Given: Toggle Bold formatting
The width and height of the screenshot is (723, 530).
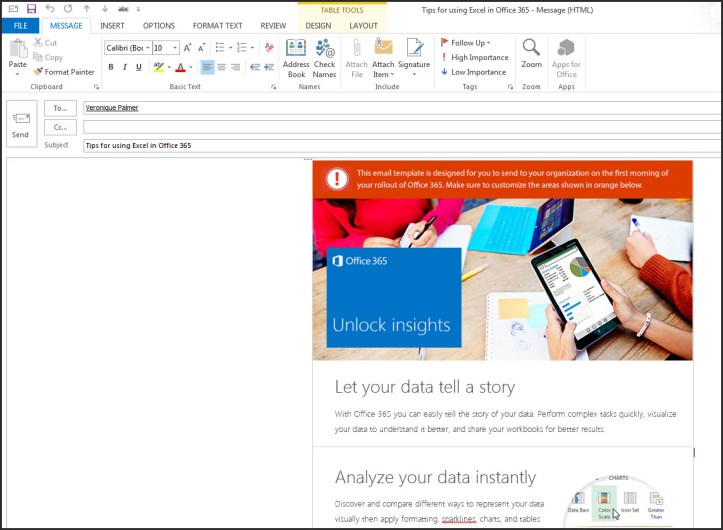Looking at the screenshot, I should pyautogui.click(x=111, y=67).
